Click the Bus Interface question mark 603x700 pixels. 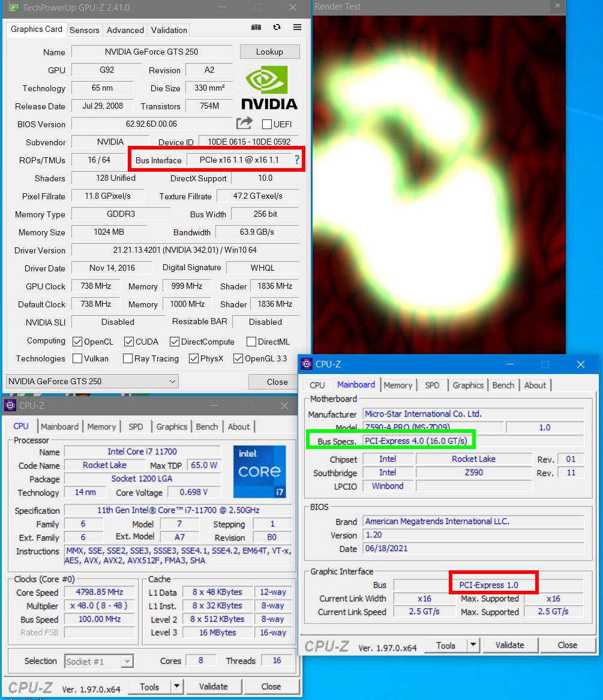[297, 160]
